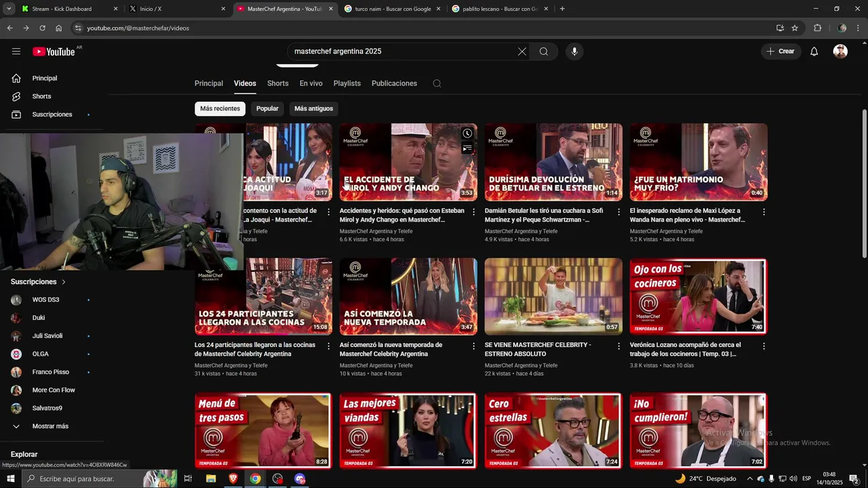The height and width of the screenshot is (488, 868).
Task: Open the tab list dropdown arrow
Action: tap(9, 9)
